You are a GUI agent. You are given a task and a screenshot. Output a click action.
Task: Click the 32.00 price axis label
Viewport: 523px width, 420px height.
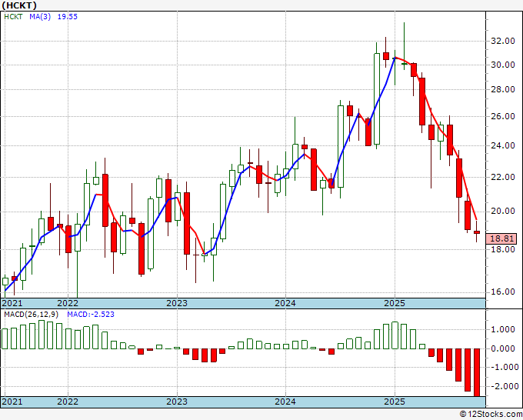(503, 41)
